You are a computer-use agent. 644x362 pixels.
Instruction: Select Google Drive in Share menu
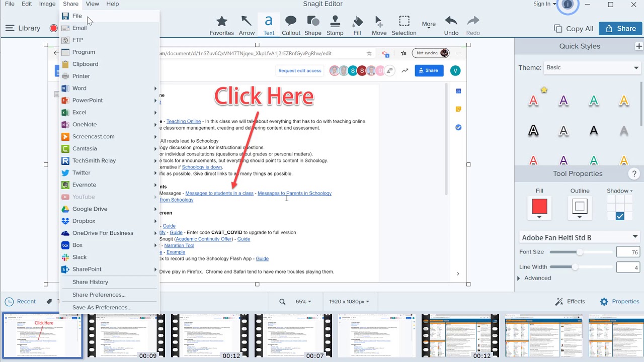coord(110,209)
